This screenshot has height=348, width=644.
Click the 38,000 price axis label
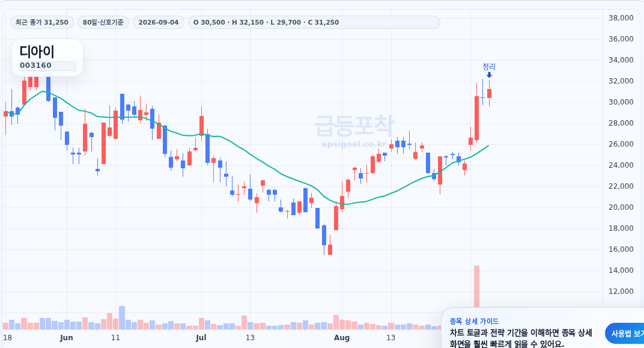point(621,17)
